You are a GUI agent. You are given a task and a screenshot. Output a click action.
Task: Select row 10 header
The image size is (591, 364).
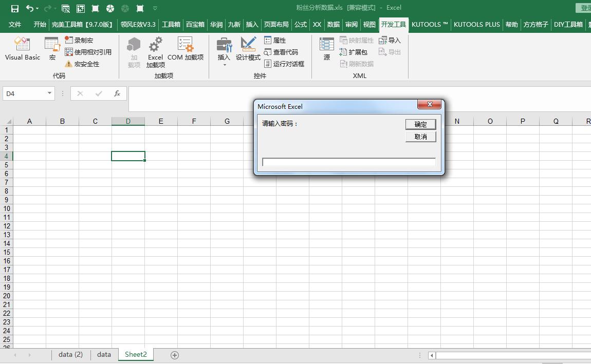point(6,208)
